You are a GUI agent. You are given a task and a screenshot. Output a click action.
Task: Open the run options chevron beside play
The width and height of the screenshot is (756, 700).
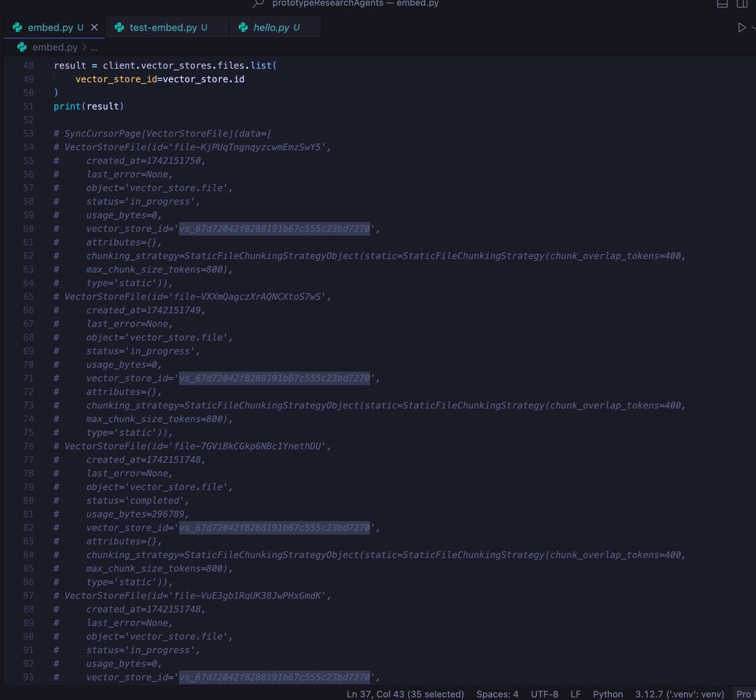[753, 28]
